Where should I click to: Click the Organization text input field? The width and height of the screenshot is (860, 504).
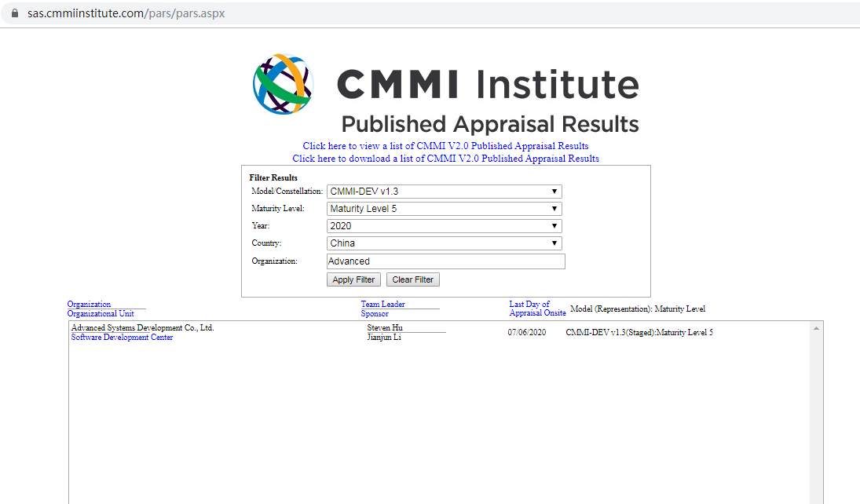point(445,261)
